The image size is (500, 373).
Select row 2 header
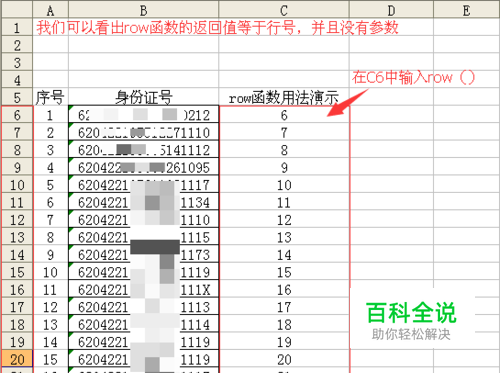point(17,45)
